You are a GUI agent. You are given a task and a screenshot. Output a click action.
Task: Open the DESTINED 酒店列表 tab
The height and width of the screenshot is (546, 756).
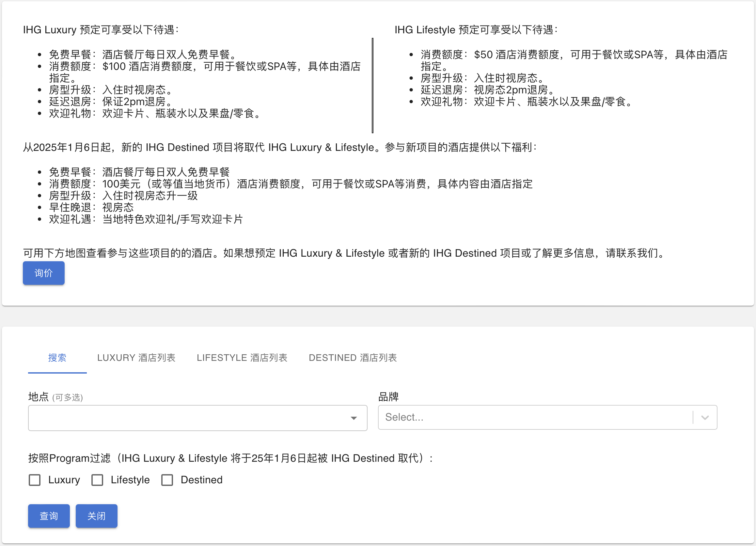click(x=352, y=358)
